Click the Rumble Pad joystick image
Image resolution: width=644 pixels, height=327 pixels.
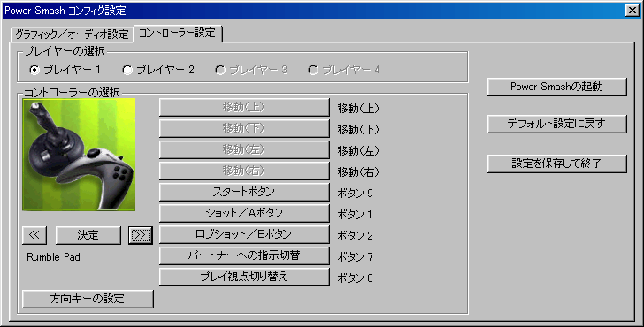[x=79, y=155]
